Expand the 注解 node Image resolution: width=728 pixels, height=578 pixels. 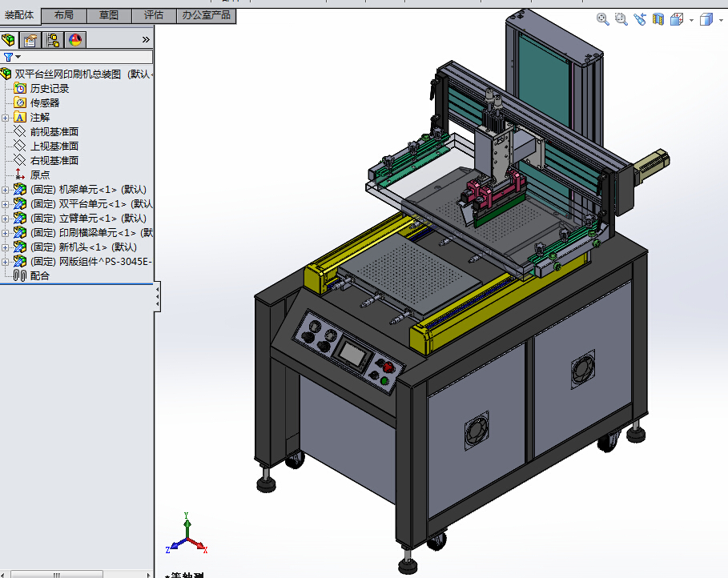click(5, 118)
